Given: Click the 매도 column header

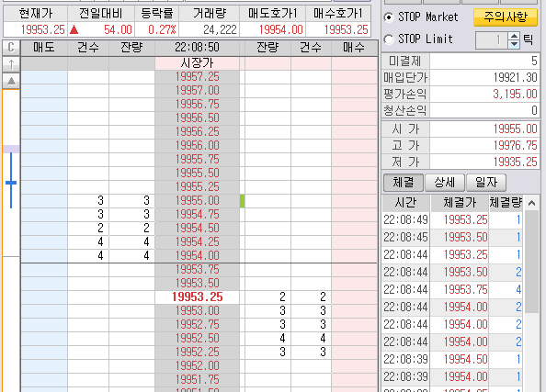Looking at the screenshot, I should pyautogui.click(x=44, y=48).
